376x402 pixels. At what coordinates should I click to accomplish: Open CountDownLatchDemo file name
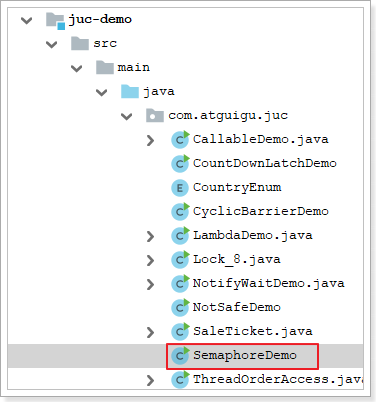(265, 163)
